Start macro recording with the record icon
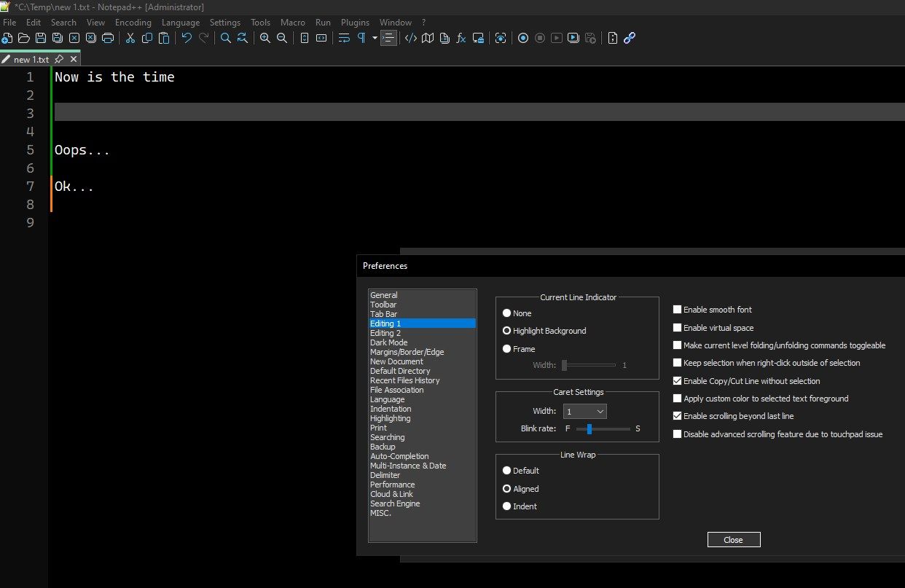 [x=522, y=38]
